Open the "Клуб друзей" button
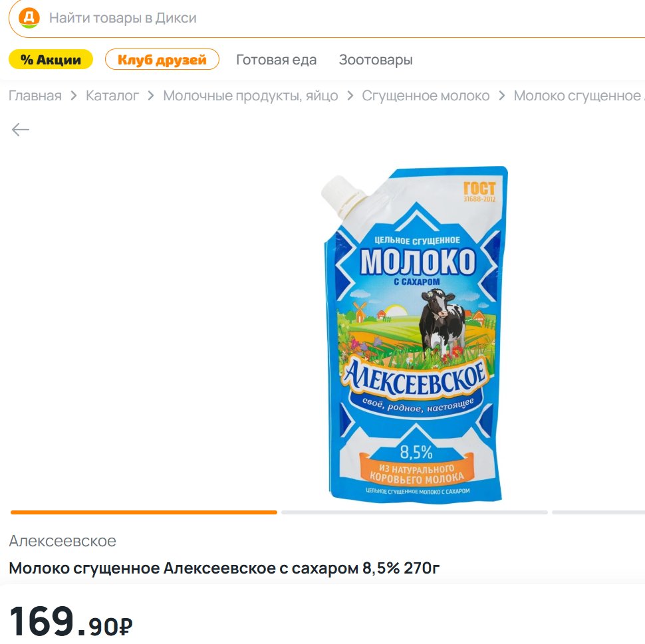 [162, 60]
